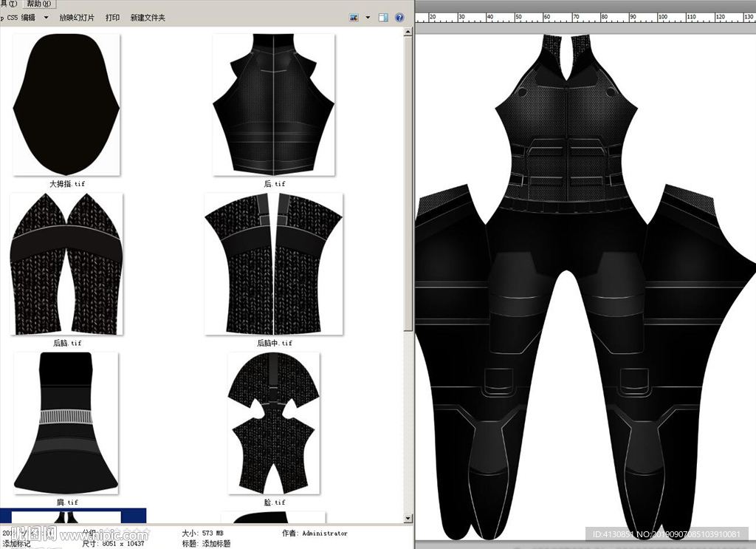Viewport: 756px width, 549px height.
Task: Select the 肩.tif thumbnail
Action: tap(66, 423)
